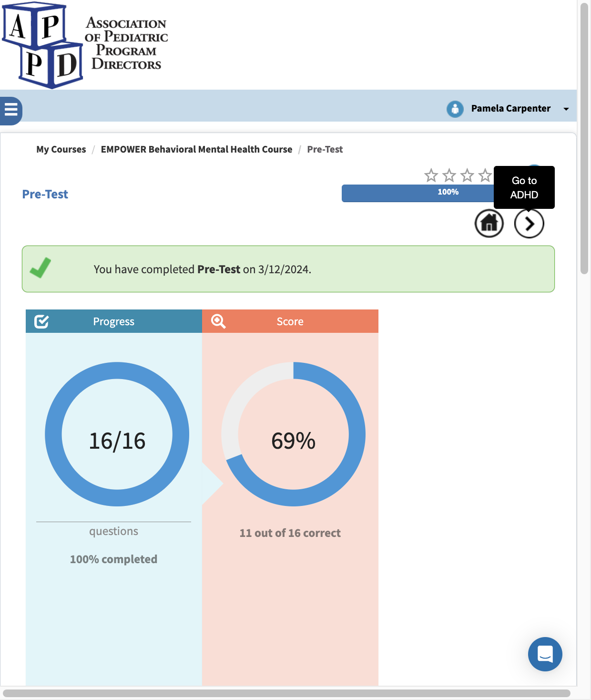This screenshot has height=700, width=591.
Task: Open the hamburger menu button
Action: pyautogui.click(x=10, y=111)
